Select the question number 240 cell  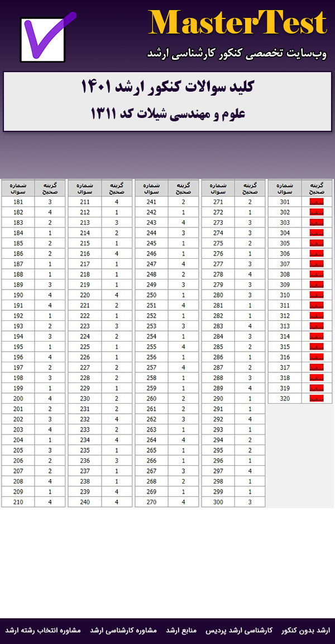[85, 502]
